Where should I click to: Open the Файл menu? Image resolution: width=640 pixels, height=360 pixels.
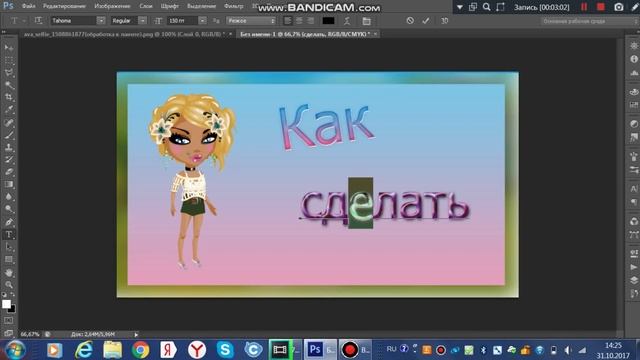(x=29, y=6)
